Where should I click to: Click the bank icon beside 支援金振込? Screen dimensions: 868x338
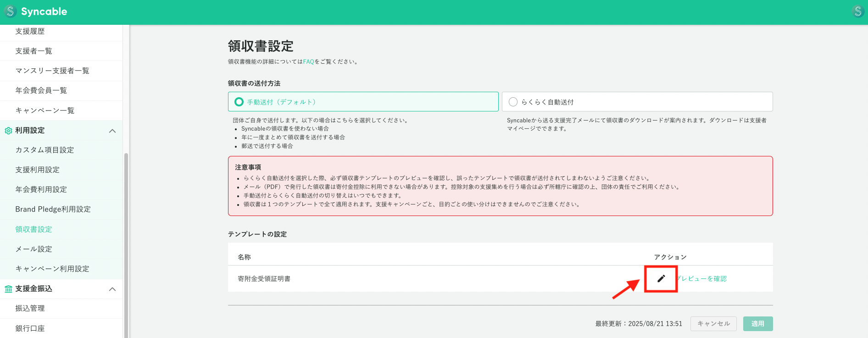(x=8, y=289)
